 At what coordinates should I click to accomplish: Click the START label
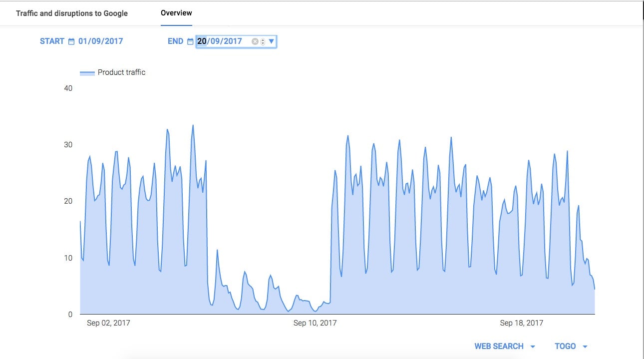click(52, 41)
